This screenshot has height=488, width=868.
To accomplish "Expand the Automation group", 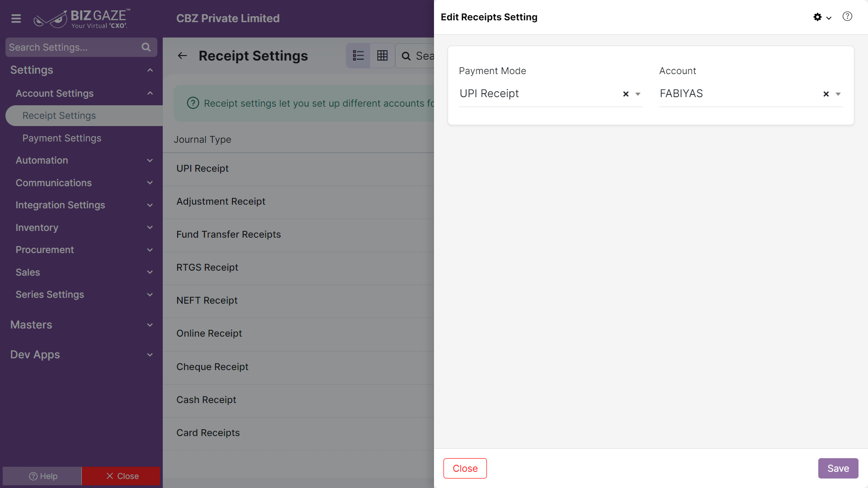I will point(150,160).
